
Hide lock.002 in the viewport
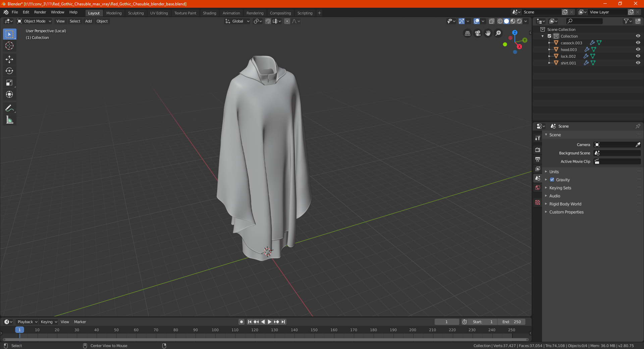tap(638, 56)
